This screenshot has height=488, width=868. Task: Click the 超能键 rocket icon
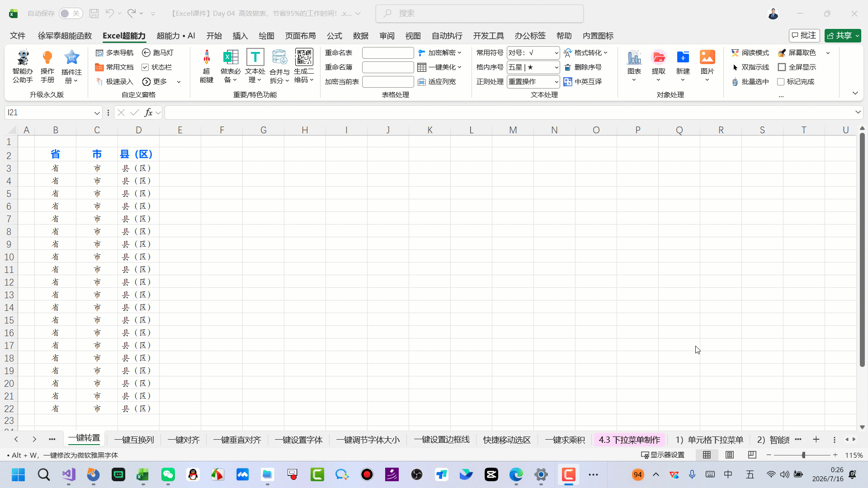click(207, 57)
